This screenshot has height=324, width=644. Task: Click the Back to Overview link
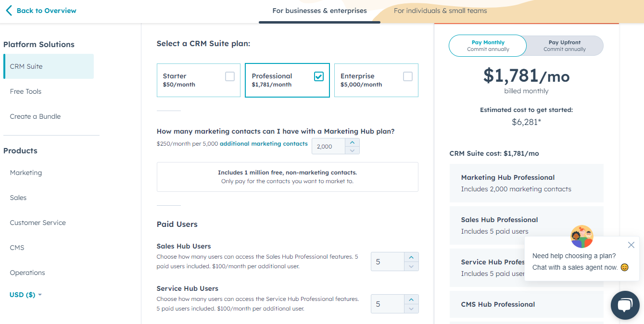46,11
